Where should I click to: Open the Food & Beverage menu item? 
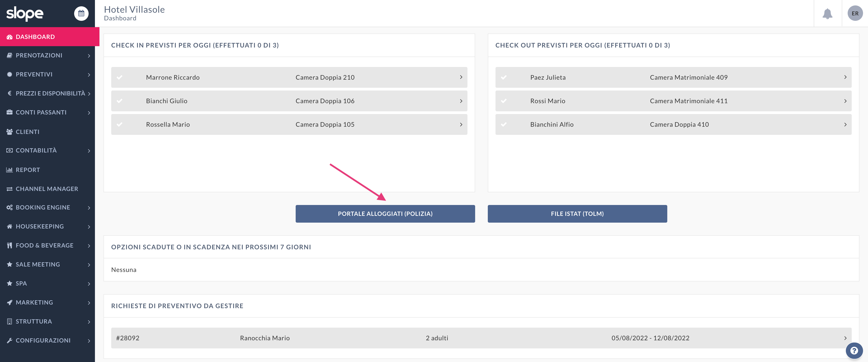(45, 245)
